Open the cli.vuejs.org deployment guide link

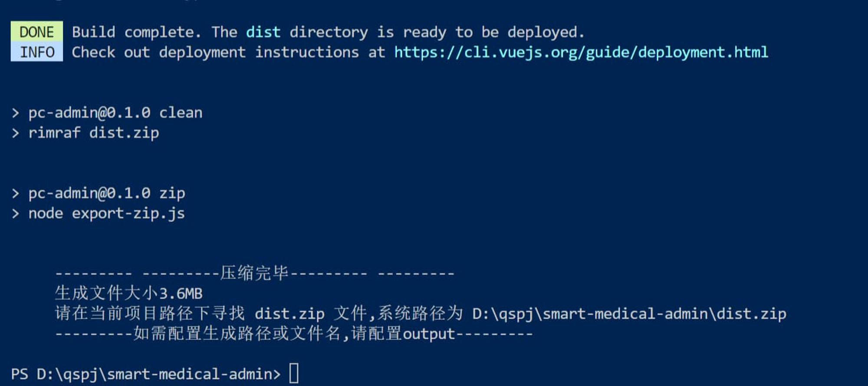pos(581,52)
